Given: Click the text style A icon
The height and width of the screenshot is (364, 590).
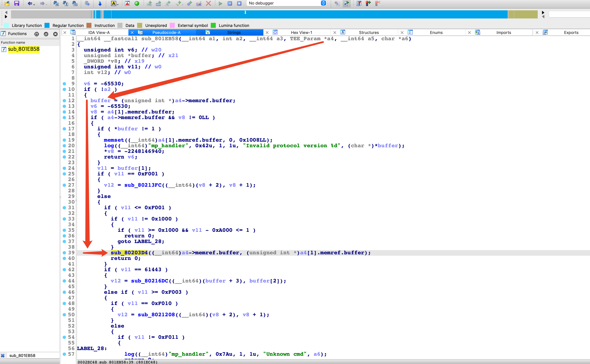Looking at the screenshot, I should [x=114, y=3].
